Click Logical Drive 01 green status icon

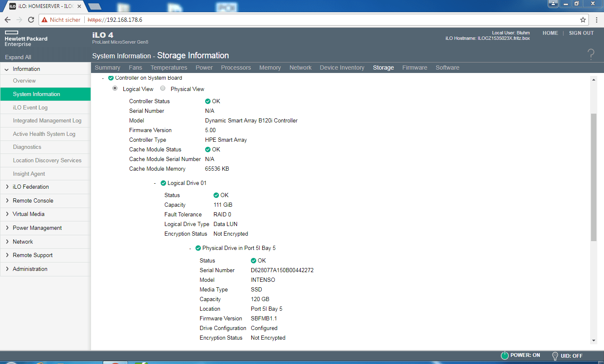tap(163, 183)
